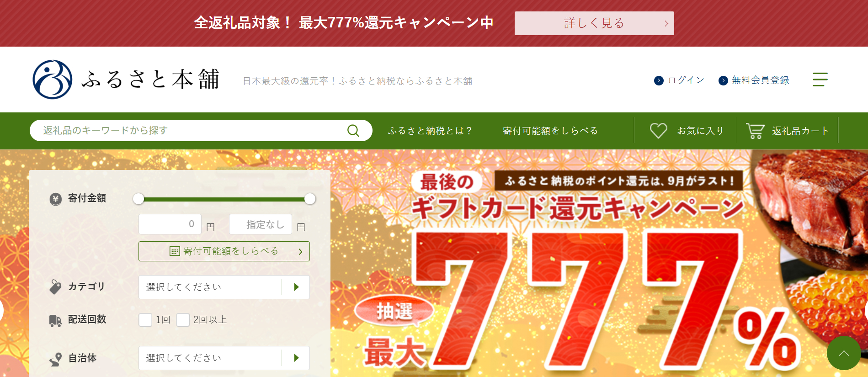Open 寄付可能額をしらべる in green nav bar
Image resolution: width=868 pixels, height=377 pixels.
coord(550,131)
